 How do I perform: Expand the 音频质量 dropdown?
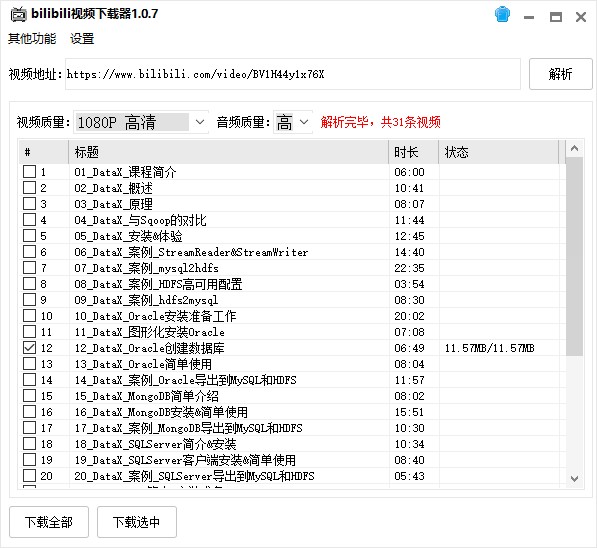pos(292,122)
